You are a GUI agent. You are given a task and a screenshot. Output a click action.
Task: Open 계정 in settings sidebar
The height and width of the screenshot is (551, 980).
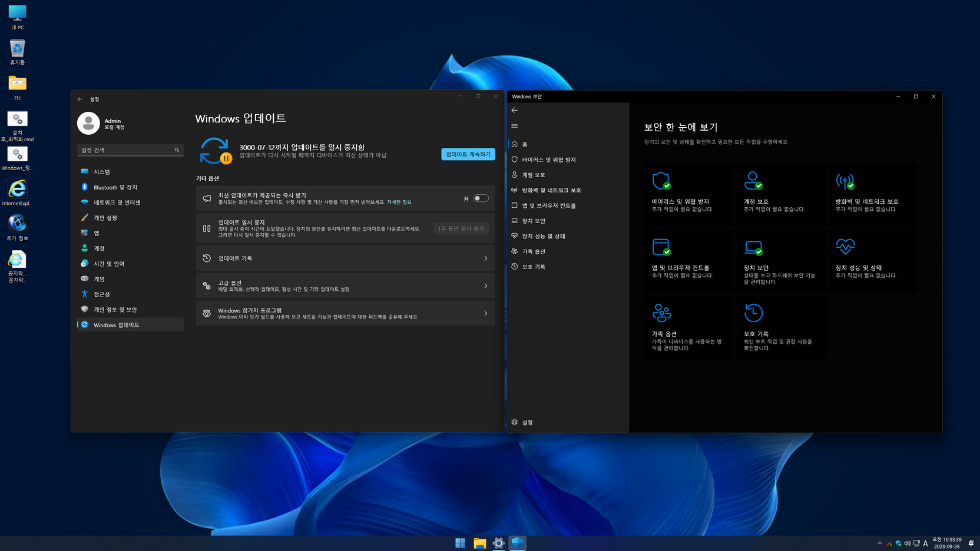(130, 248)
